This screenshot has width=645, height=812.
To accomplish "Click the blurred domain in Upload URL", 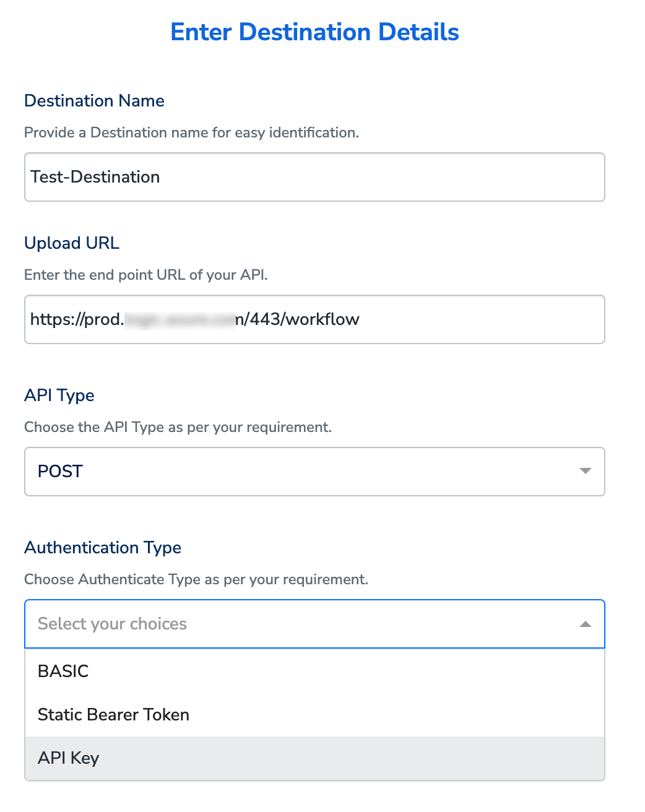I will click(x=180, y=319).
